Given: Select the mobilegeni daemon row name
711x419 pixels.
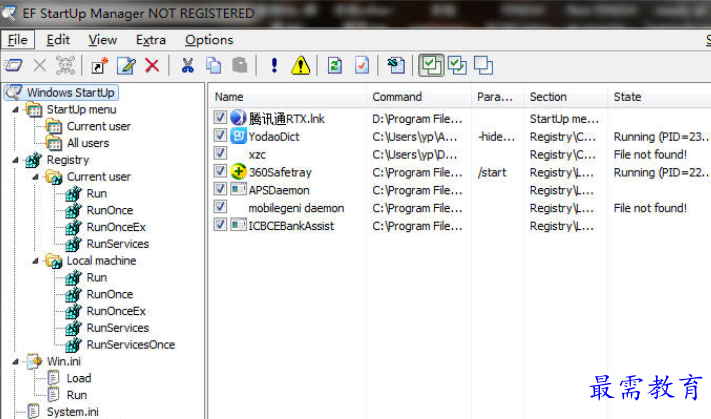Looking at the screenshot, I should point(296,208).
